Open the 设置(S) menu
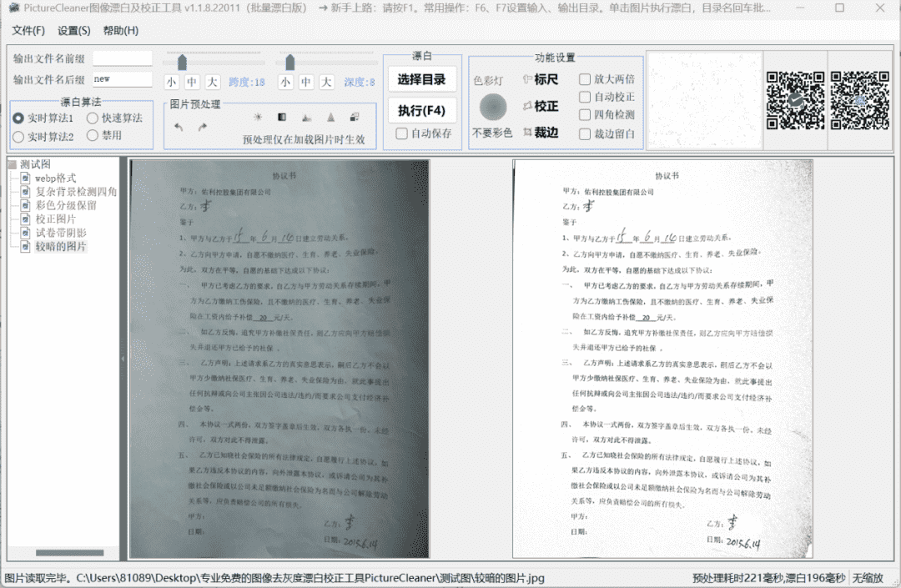Viewport: 901px width, 588px height. pos(74,31)
